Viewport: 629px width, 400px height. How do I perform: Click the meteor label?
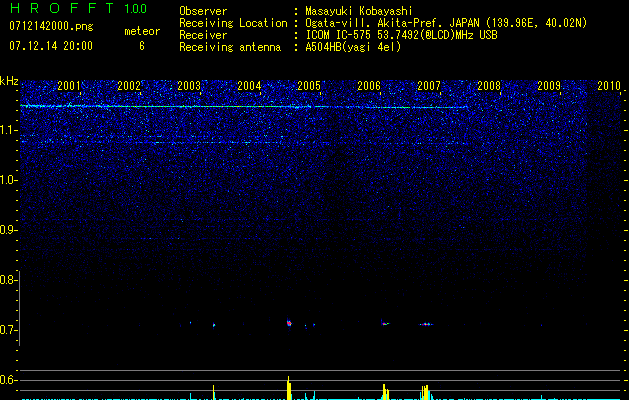click(x=142, y=31)
